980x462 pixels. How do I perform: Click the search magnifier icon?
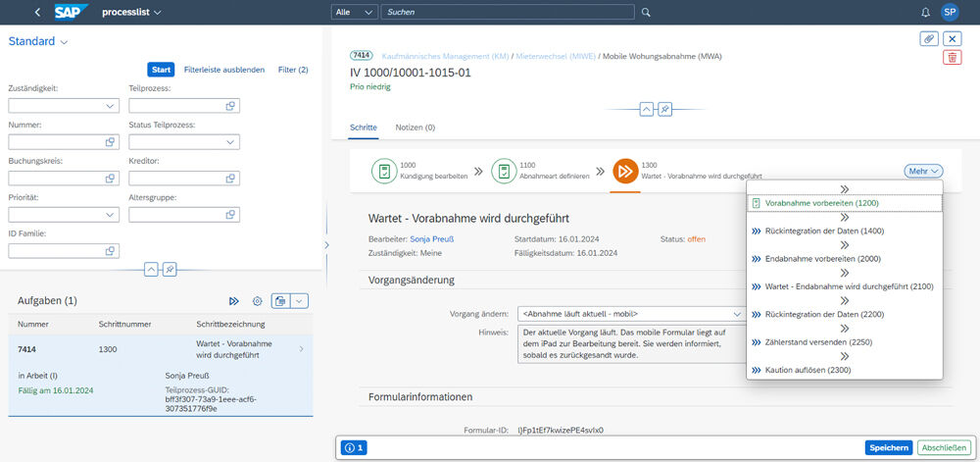tap(645, 13)
